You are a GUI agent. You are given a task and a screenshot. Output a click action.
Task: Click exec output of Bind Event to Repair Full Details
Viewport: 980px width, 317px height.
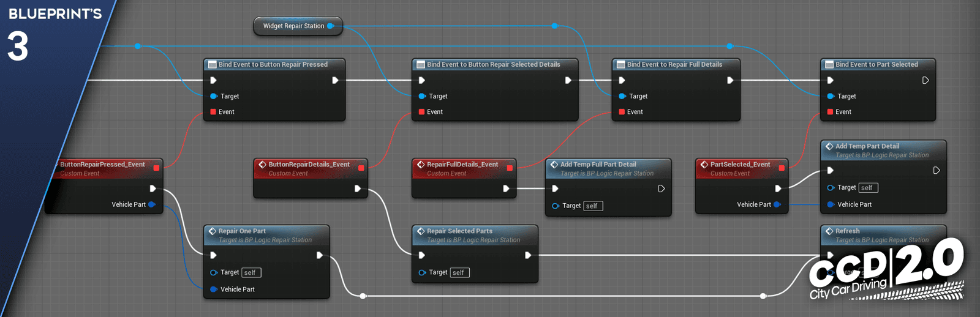tap(730, 80)
